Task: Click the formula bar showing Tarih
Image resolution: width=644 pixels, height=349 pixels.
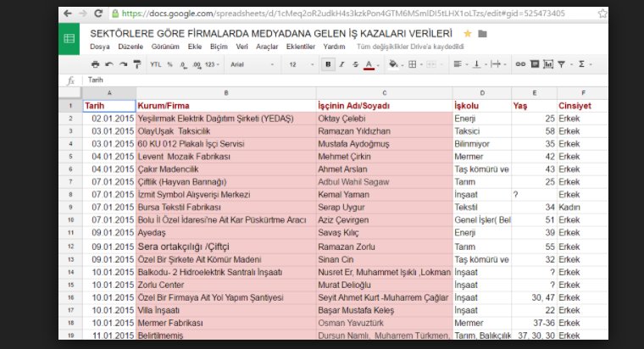Action: [345, 80]
